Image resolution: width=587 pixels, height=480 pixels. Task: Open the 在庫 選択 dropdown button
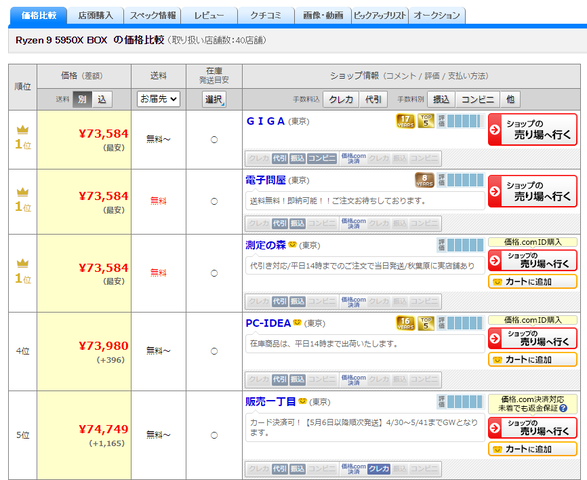click(x=214, y=99)
